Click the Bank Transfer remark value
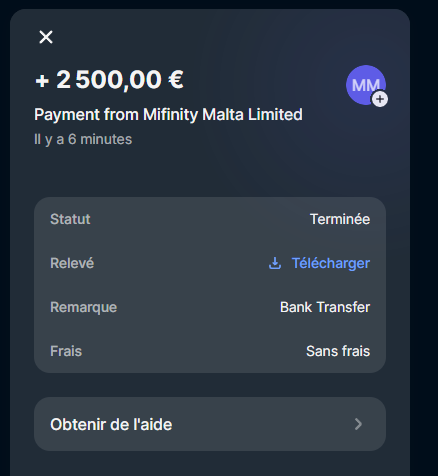 (325, 307)
